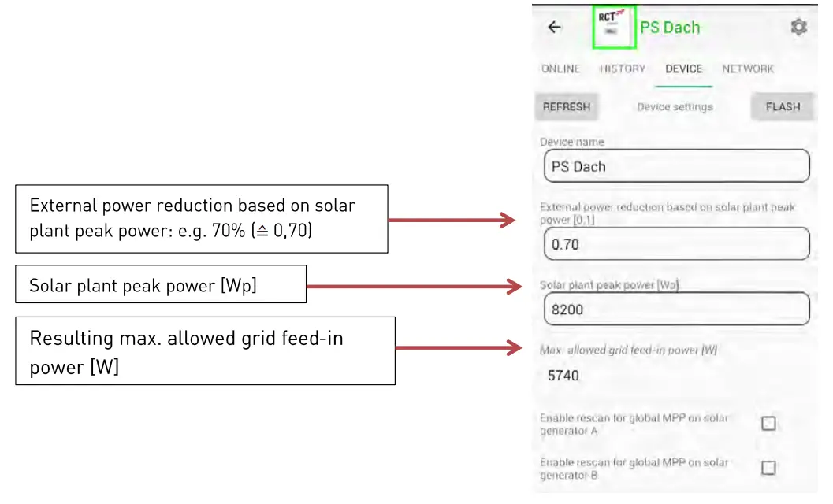Edit the external power reduction field

pos(676,244)
